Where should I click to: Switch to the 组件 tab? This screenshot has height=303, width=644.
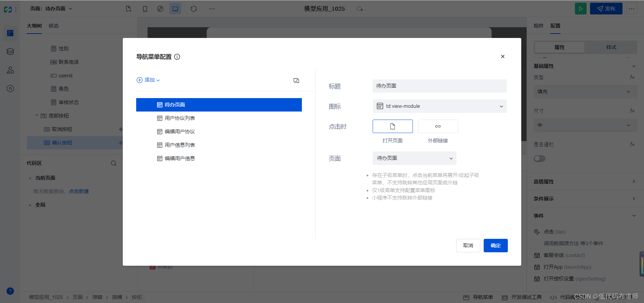[539, 26]
